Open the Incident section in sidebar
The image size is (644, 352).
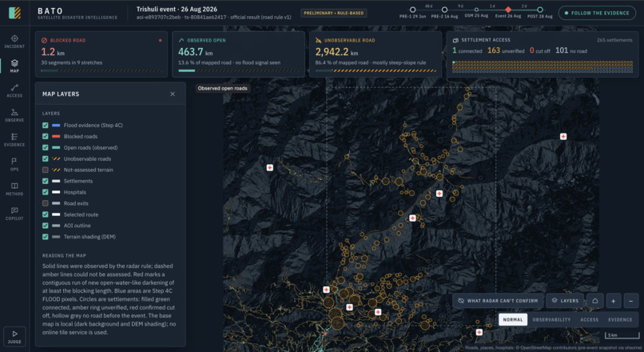tap(14, 42)
